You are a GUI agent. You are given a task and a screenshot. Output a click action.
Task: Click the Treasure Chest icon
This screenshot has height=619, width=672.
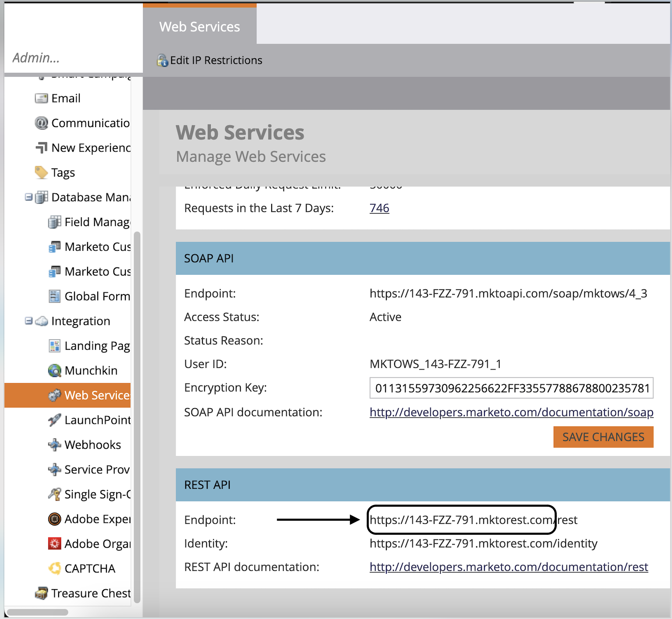pos(41,593)
